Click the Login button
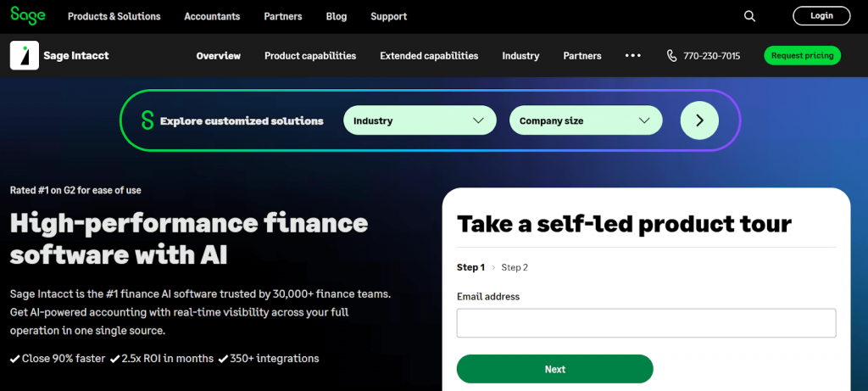 click(x=821, y=15)
